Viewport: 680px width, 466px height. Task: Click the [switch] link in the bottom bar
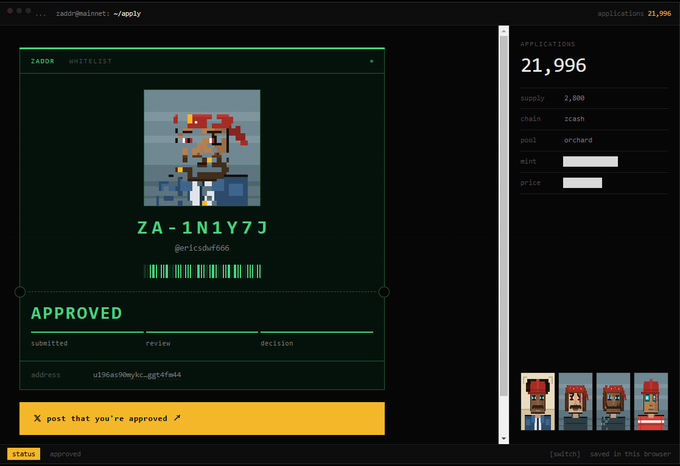[565, 454]
